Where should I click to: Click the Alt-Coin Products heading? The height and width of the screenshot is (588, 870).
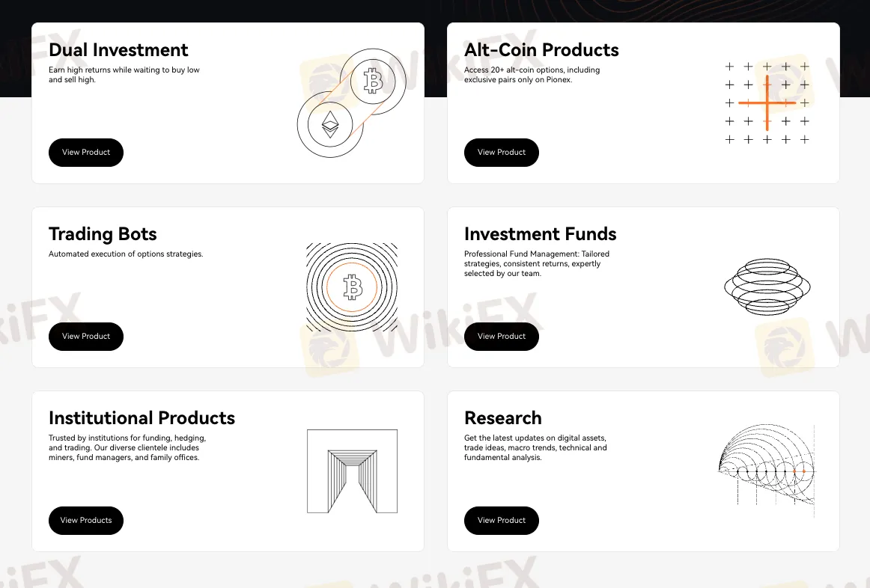click(541, 50)
